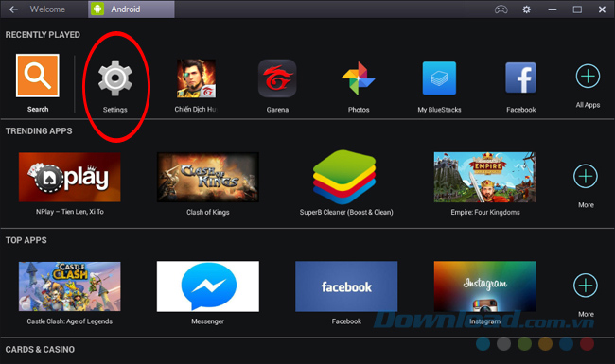
Task: Show More trending apps
Action: pos(586,176)
